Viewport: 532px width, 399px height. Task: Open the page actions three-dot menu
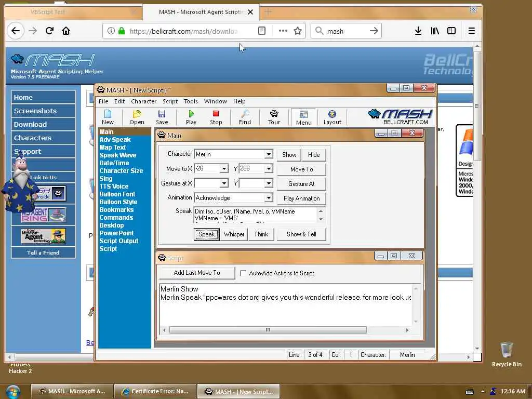point(283,31)
